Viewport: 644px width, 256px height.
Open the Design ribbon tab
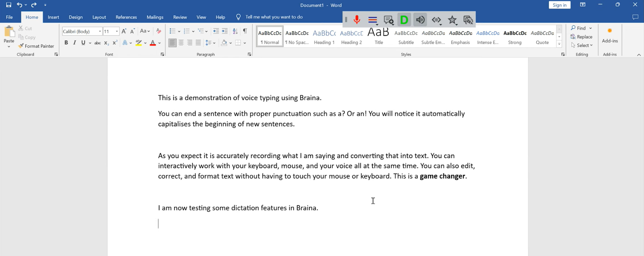click(76, 17)
